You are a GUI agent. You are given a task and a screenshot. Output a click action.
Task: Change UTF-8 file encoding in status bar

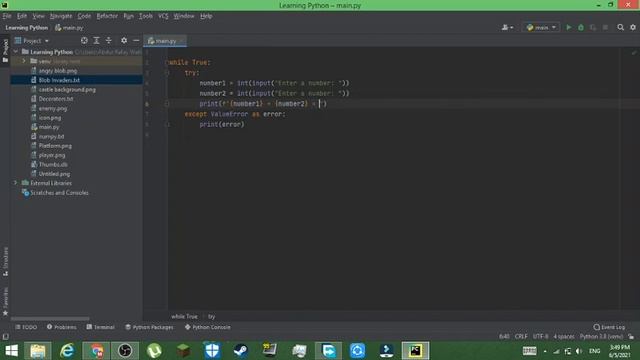point(540,336)
